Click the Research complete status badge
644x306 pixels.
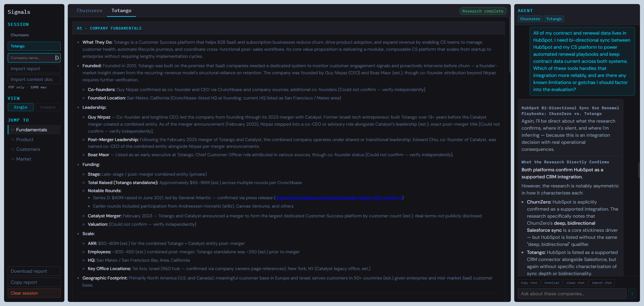tap(483, 11)
